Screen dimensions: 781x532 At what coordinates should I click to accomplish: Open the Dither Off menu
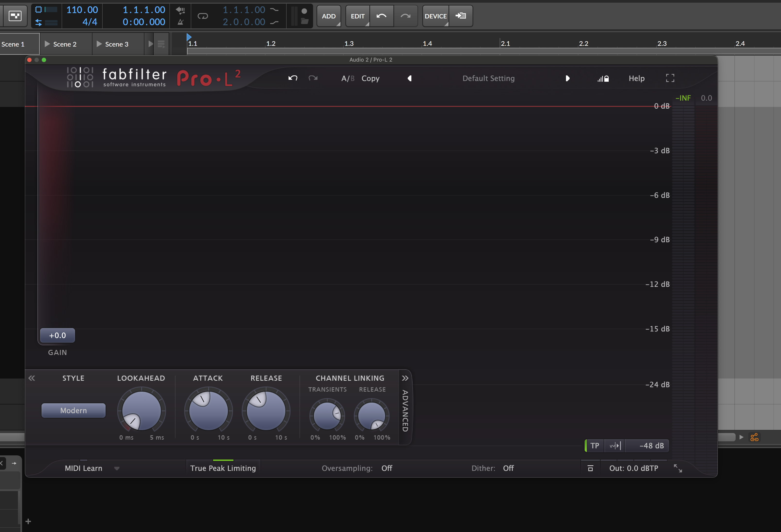[508, 468]
